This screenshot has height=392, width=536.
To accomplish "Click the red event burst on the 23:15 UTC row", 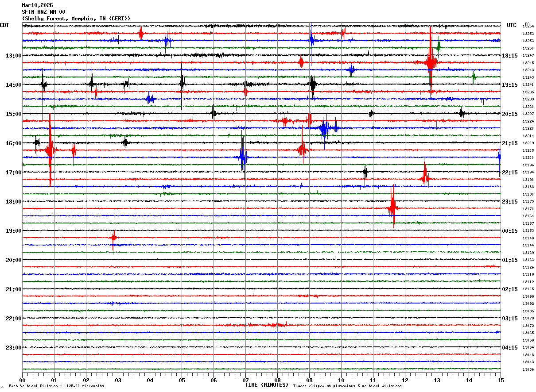I will coord(392,208).
